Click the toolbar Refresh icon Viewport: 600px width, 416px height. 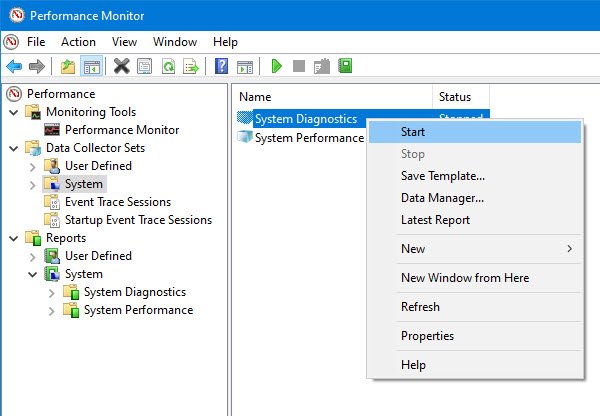tap(168, 66)
